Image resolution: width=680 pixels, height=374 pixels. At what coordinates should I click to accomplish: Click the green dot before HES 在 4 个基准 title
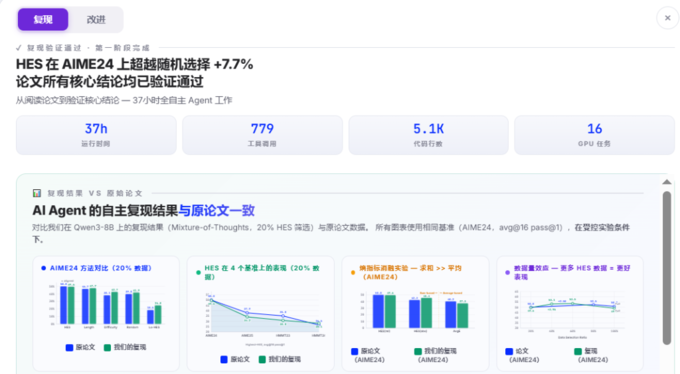click(x=198, y=272)
